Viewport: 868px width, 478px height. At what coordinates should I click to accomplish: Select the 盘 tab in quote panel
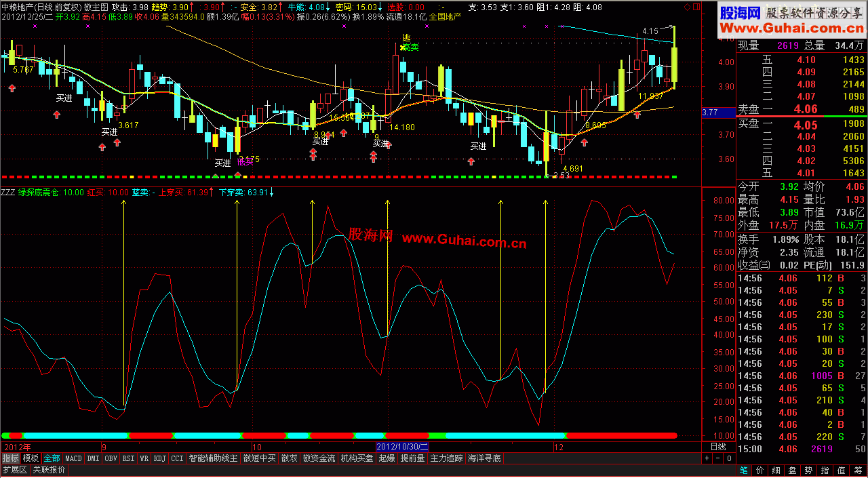point(792,470)
